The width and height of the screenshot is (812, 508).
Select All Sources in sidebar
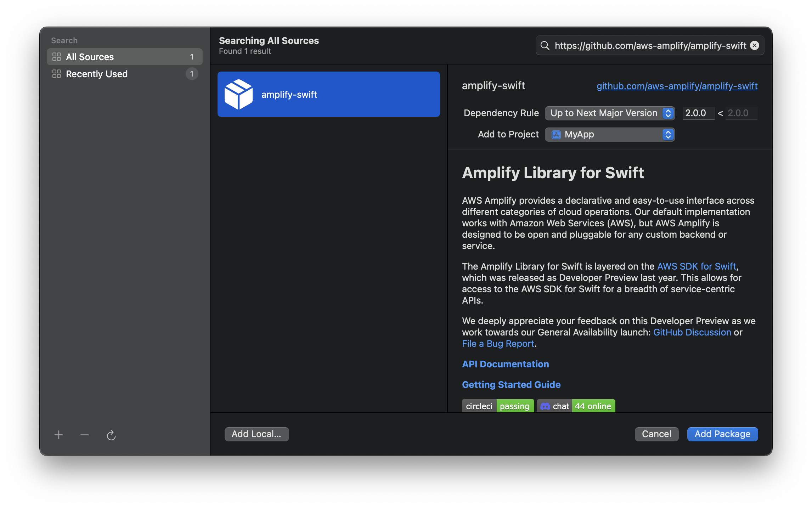(x=90, y=57)
